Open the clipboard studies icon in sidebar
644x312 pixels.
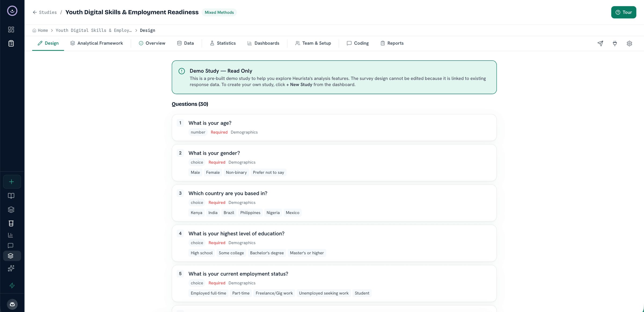tap(11, 43)
